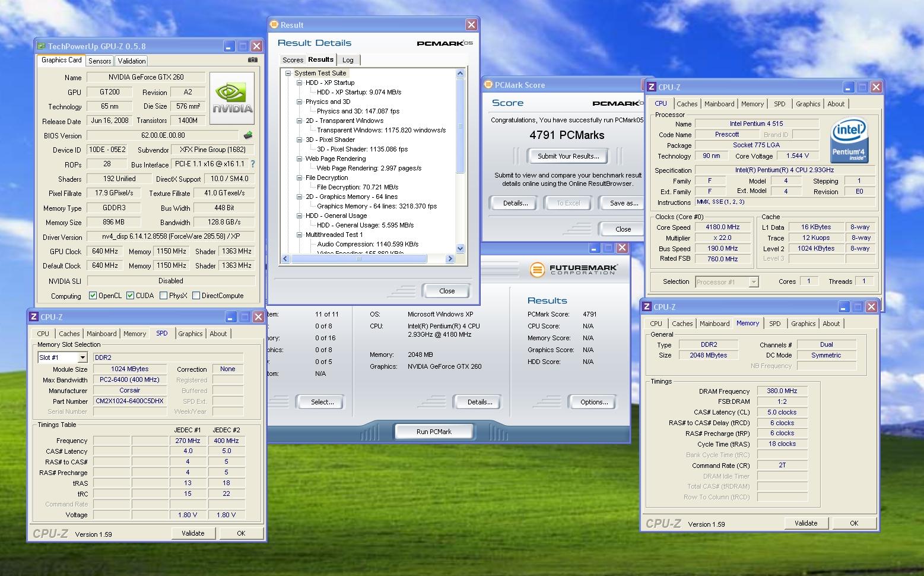Click the Futuremark Corporation logo
The image size is (924, 576).
tap(573, 270)
